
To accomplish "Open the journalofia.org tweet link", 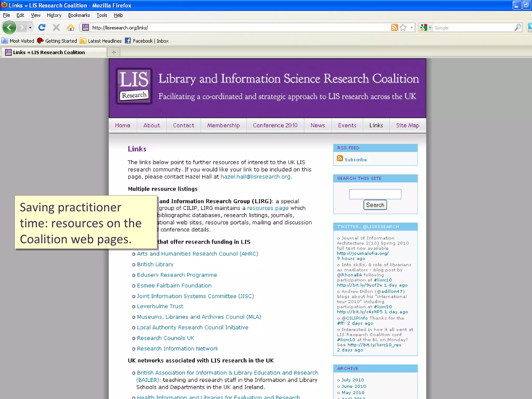I will pyautogui.click(x=363, y=253).
